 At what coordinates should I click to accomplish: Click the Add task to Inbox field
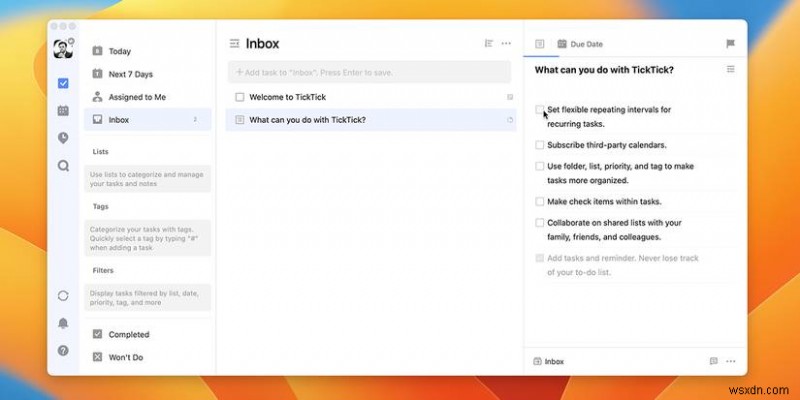(369, 72)
